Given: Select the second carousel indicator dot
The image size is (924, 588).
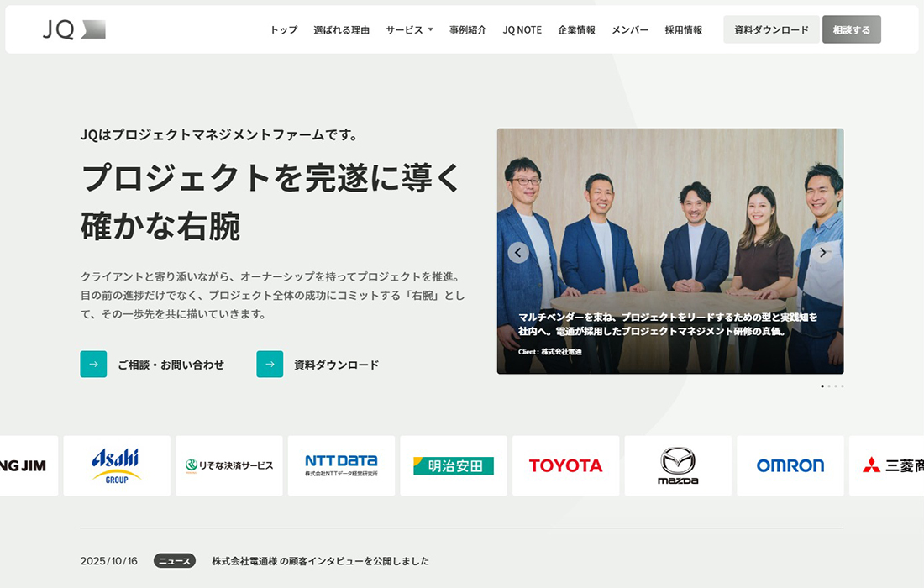Looking at the screenshot, I should coord(830,386).
